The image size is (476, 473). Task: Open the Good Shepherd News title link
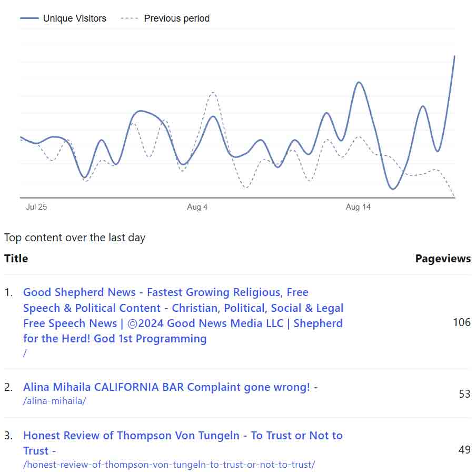pyautogui.click(x=183, y=315)
